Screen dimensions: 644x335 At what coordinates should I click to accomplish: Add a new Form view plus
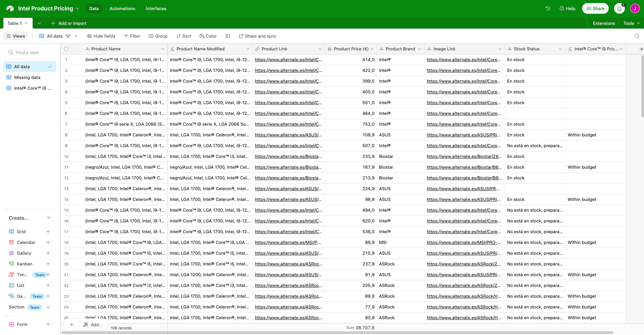48,324
